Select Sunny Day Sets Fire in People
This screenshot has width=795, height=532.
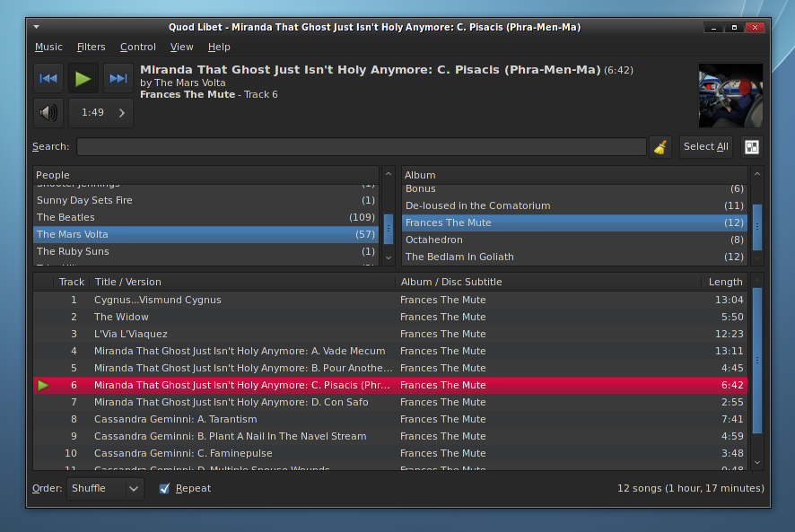click(205, 200)
